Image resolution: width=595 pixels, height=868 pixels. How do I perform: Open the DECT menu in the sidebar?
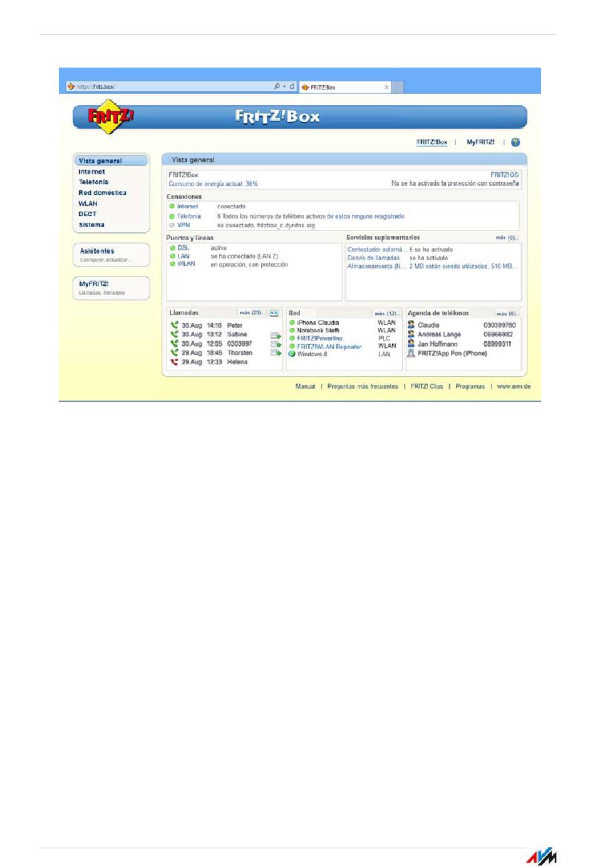click(x=87, y=214)
